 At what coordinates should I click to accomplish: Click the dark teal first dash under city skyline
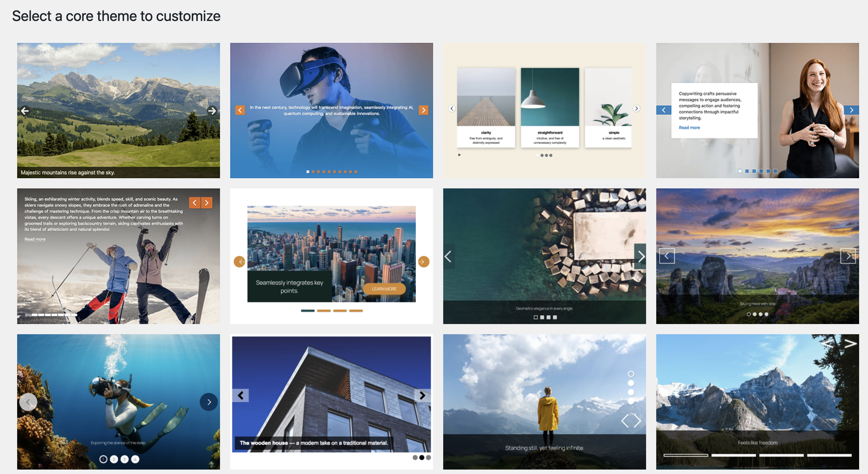click(x=307, y=310)
